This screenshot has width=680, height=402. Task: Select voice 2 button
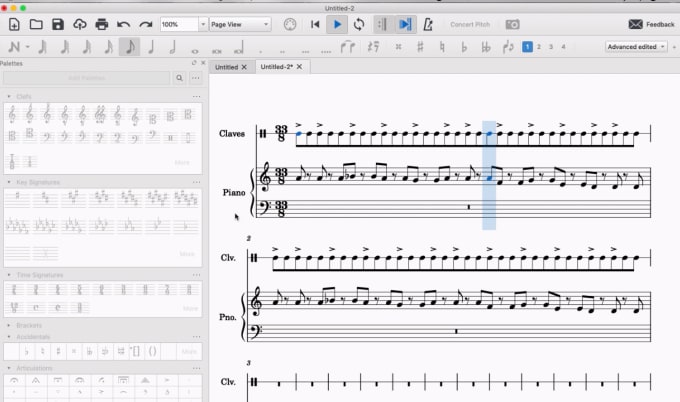[538, 47]
